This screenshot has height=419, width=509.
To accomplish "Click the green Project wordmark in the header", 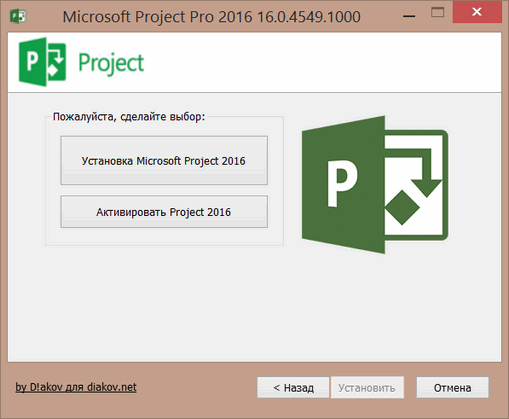I will 111,63.
